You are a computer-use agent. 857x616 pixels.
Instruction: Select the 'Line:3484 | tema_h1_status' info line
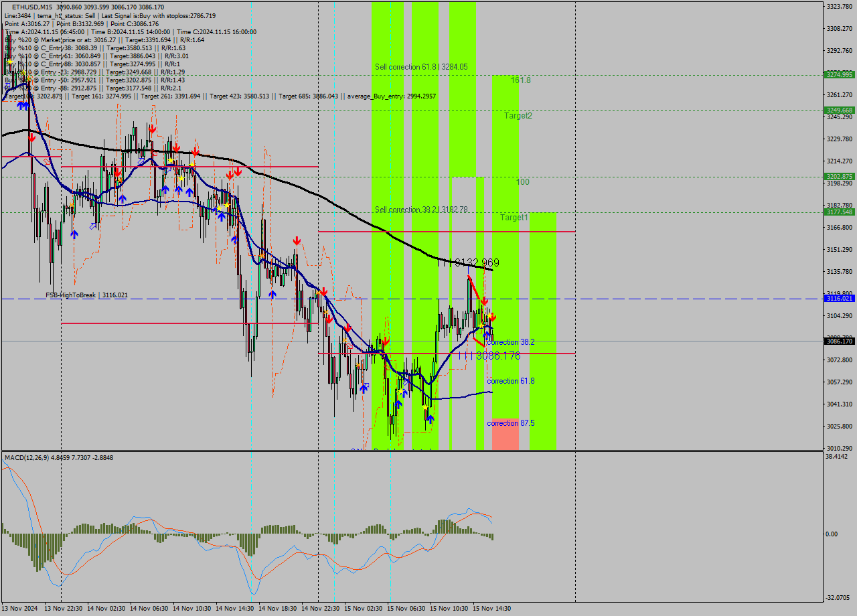pos(110,15)
